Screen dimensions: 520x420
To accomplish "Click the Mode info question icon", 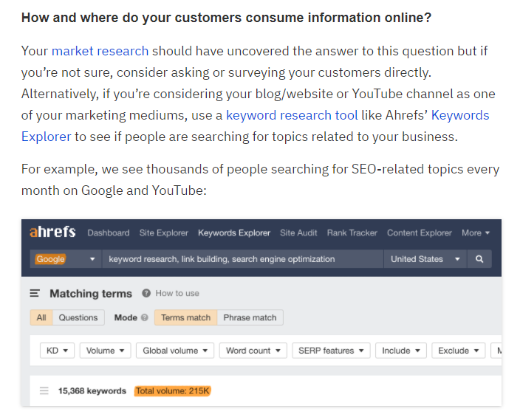I will 145,318.
